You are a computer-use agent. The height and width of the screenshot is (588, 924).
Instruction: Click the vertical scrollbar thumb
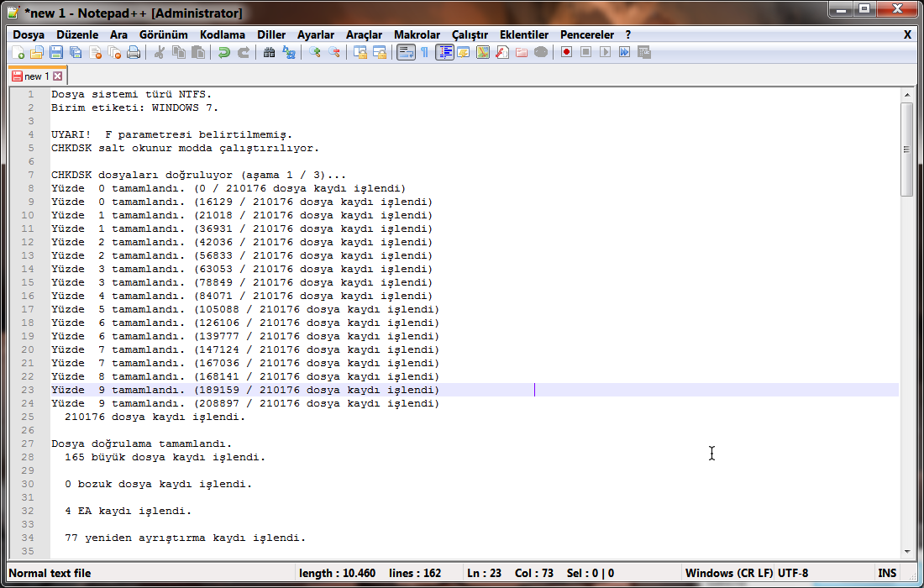pos(907,149)
